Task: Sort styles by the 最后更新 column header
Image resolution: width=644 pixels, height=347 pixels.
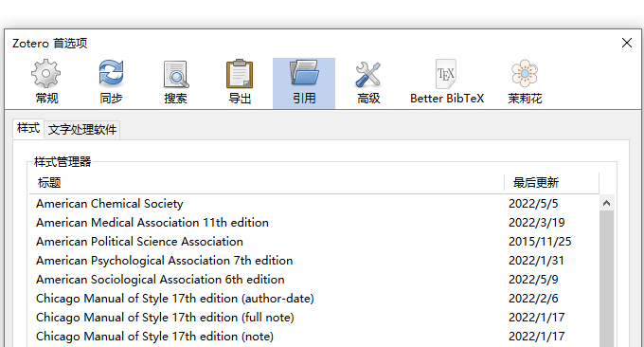Action: pos(551,183)
